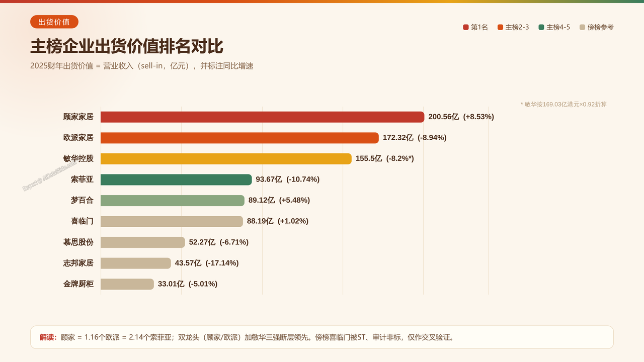
Task: Select the beige 喜临门 bar
Action: point(172,221)
